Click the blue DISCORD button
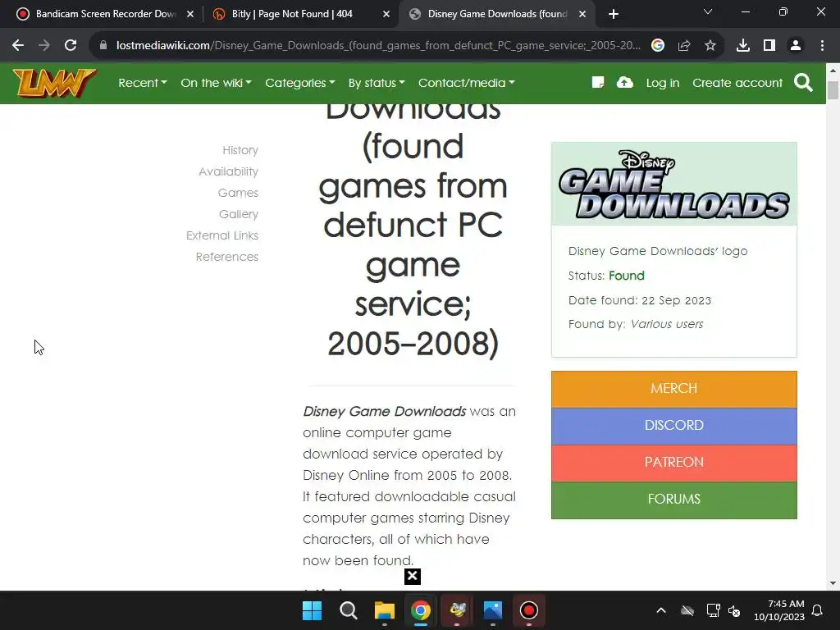The image size is (840, 630). point(674,426)
